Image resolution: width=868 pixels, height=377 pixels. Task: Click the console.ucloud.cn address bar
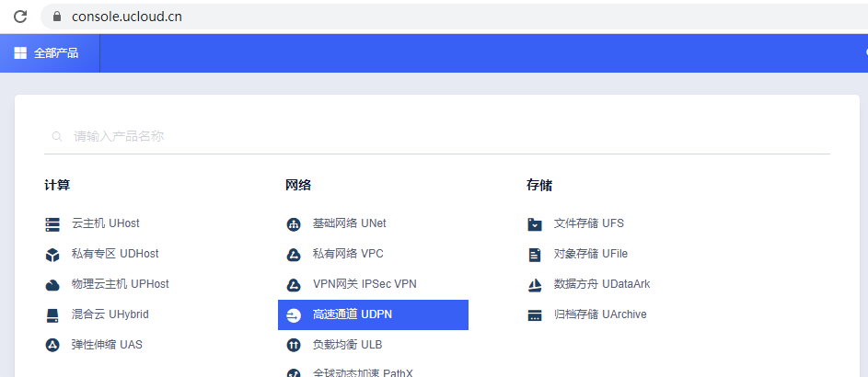(454, 17)
